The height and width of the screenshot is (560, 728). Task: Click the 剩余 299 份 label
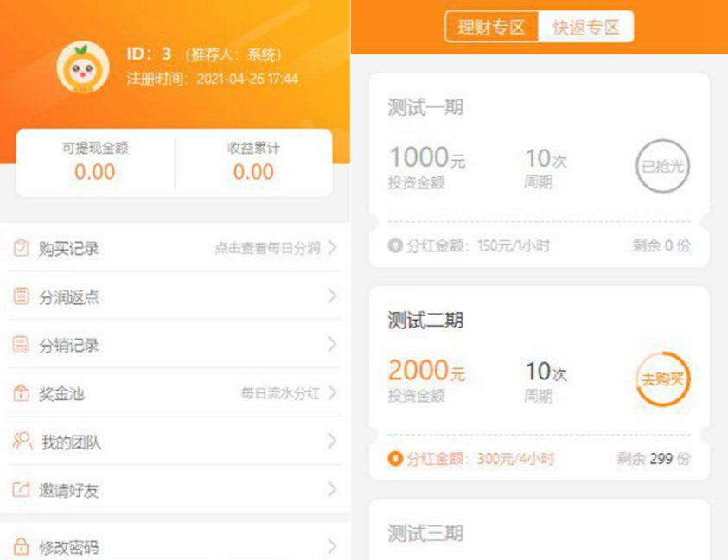tap(654, 459)
